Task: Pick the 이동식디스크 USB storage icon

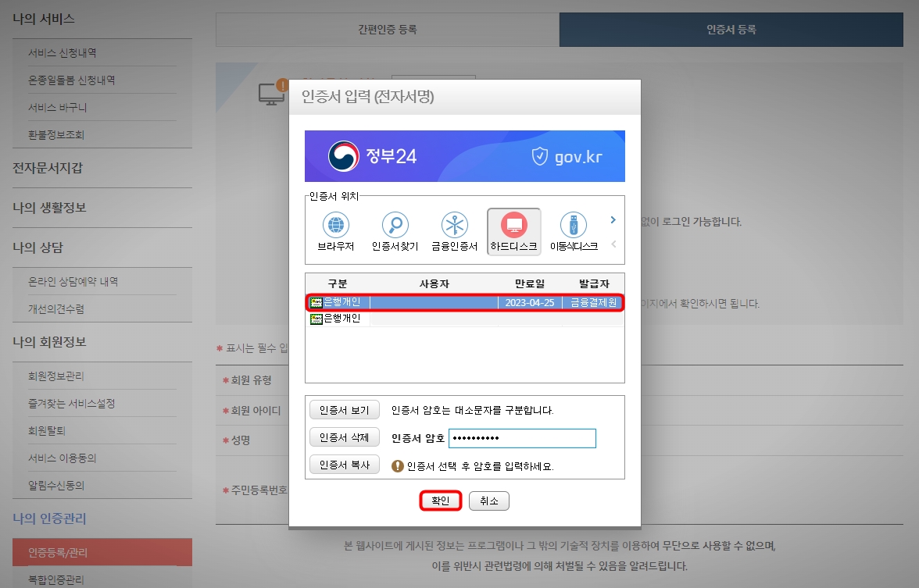Action: click(x=574, y=229)
